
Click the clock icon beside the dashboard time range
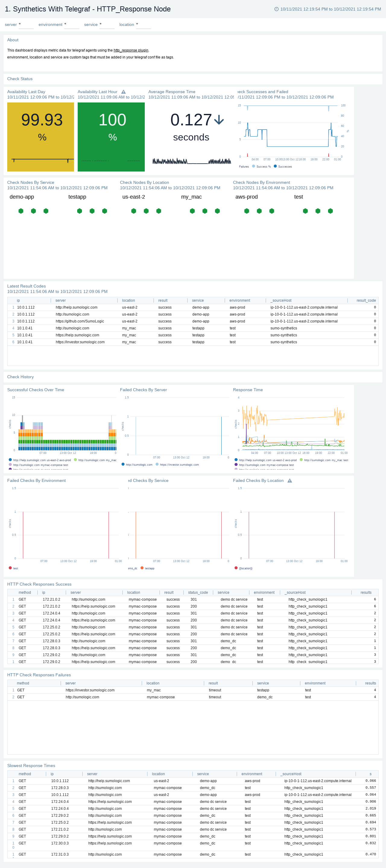[x=277, y=9]
